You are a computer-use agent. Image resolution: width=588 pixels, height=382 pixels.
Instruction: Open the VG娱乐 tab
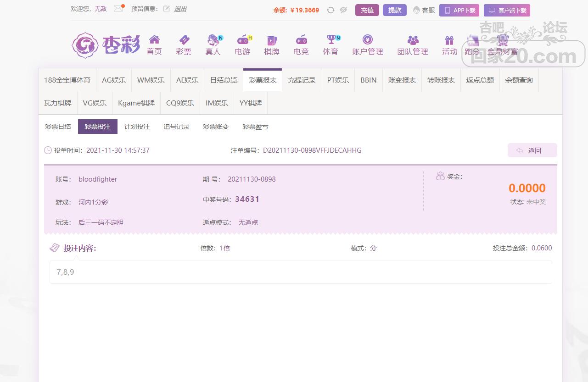(x=95, y=103)
